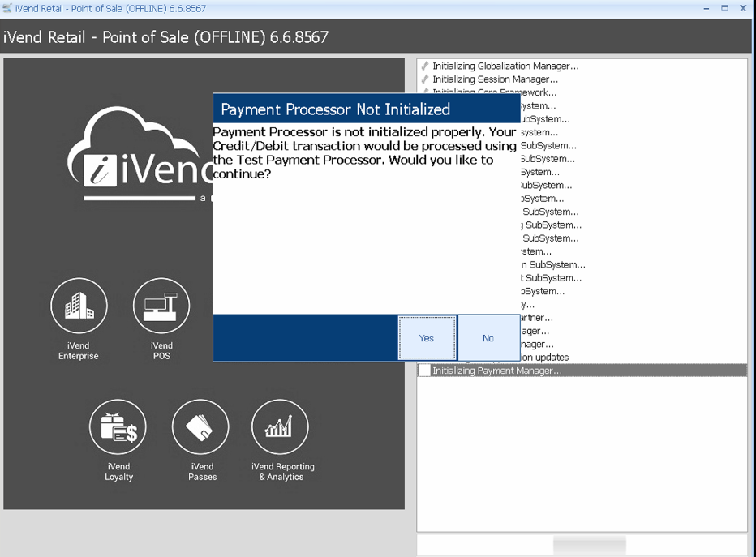Viewport: 756px width, 557px height.
Task: Click the 'iVend POS' label
Action: (161, 351)
